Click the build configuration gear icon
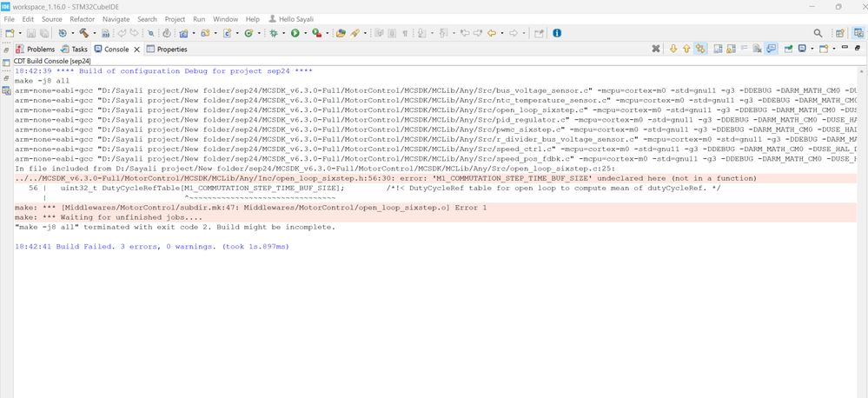The height and width of the screenshot is (398, 868). click(x=63, y=33)
